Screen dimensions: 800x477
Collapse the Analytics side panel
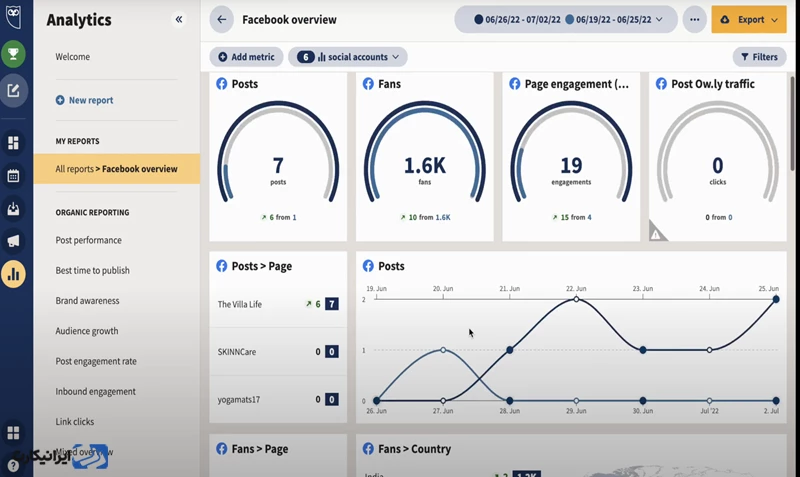tap(179, 19)
